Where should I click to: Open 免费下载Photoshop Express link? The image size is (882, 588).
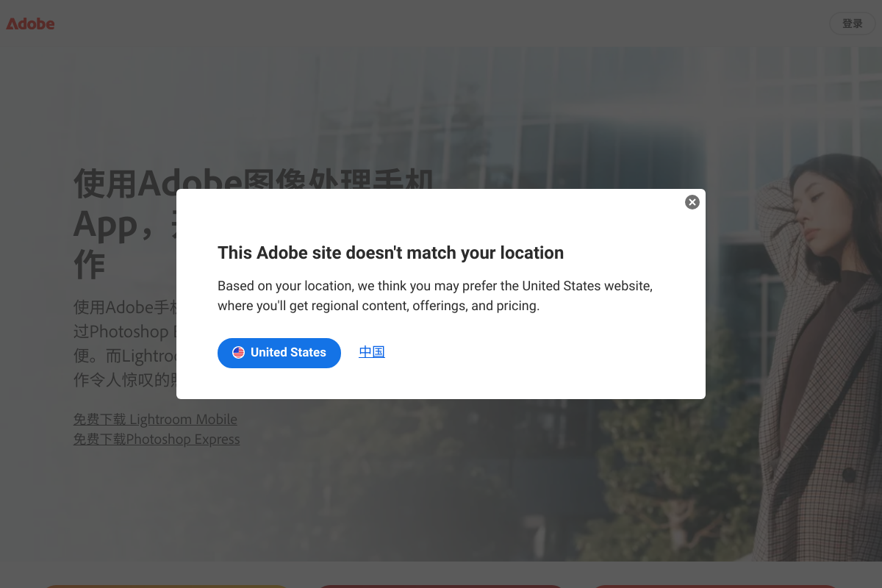[x=157, y=440]
